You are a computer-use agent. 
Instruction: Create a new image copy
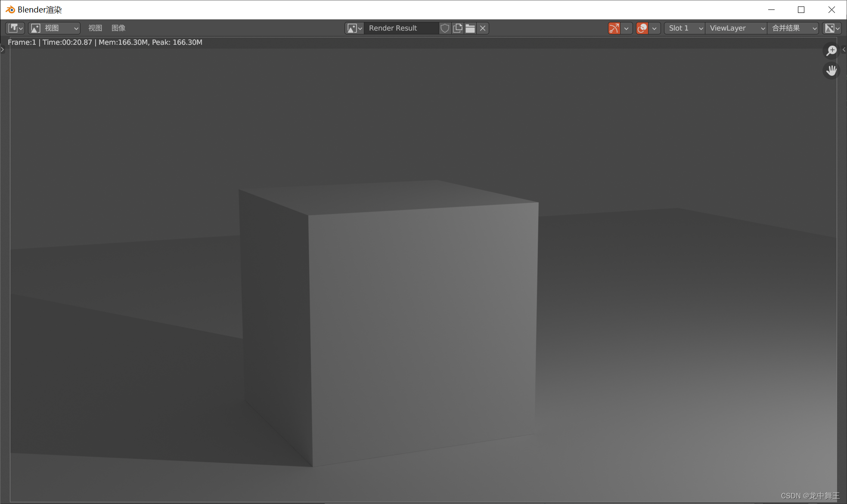click(x=458, y=28)
